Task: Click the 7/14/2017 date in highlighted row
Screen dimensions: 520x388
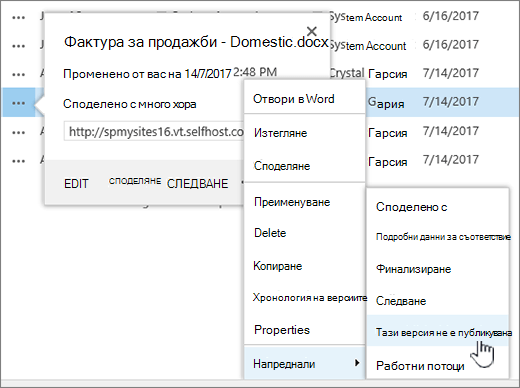Action: [x=451, y=101]
